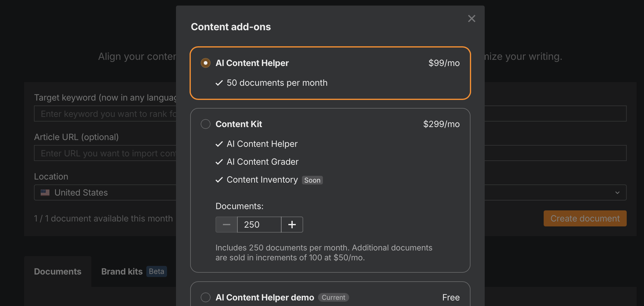The image size is (644, 306).
Task: Open the Location dropdown chevron
Action: click(617, 192)
